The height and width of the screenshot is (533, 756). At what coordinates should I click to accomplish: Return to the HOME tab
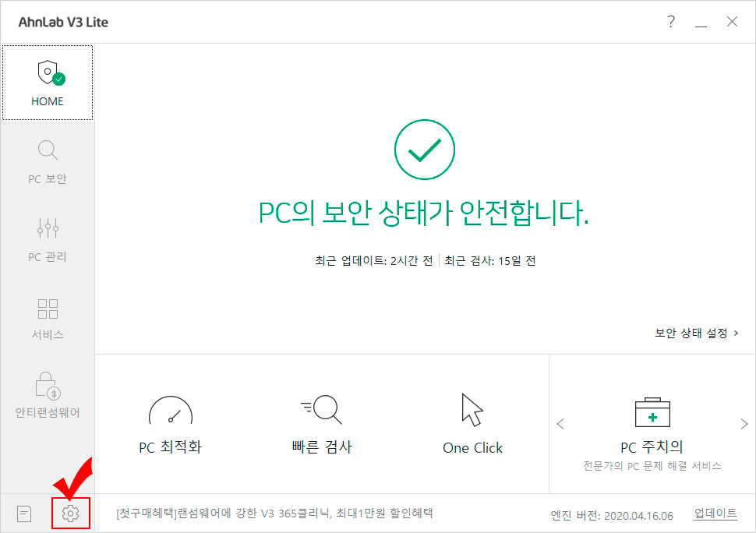tap(48, 82)
